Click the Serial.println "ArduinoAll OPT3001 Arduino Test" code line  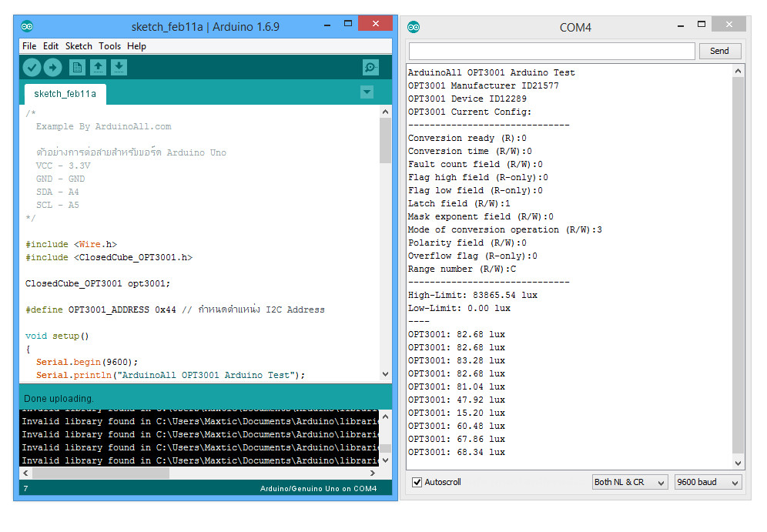coord(170,375)
